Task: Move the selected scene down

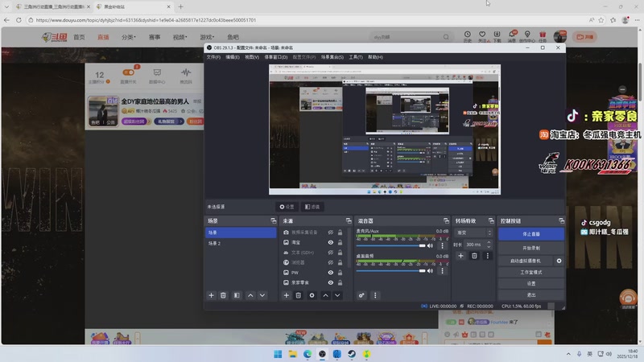Action: click(262, 295)
